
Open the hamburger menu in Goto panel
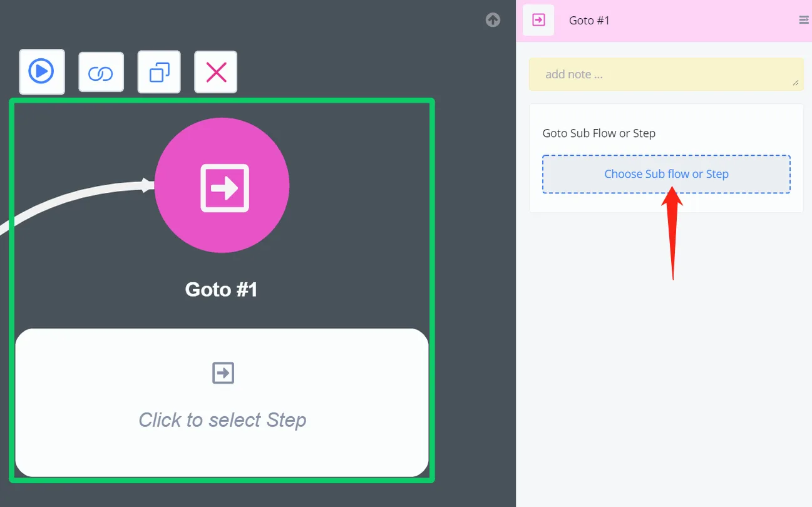pos(804,20)
